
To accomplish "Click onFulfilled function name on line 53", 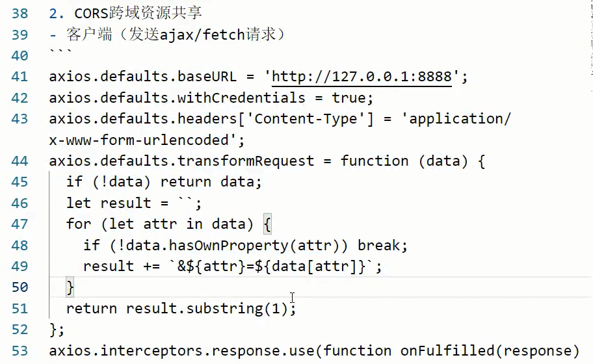I will click(447, 351).
